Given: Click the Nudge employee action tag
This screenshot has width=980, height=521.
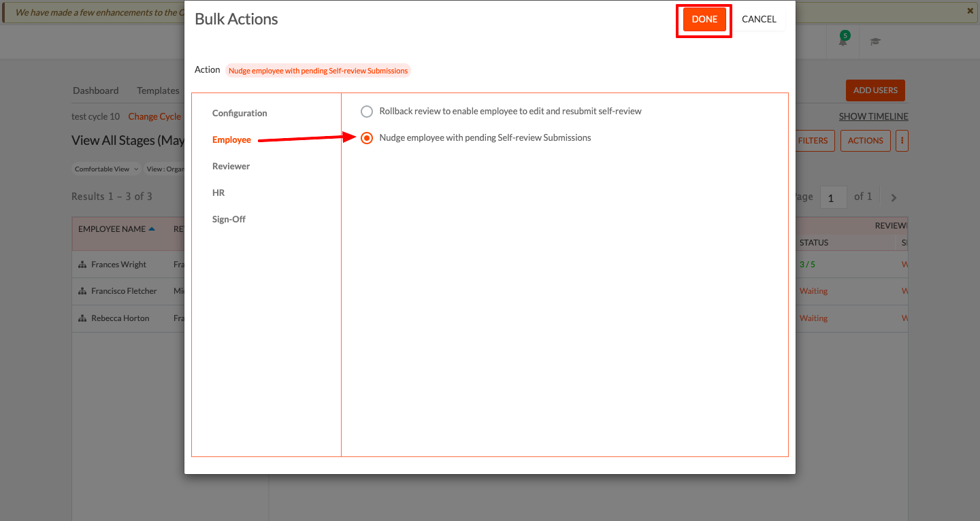Looking at the screenshot, I should 318,71.
